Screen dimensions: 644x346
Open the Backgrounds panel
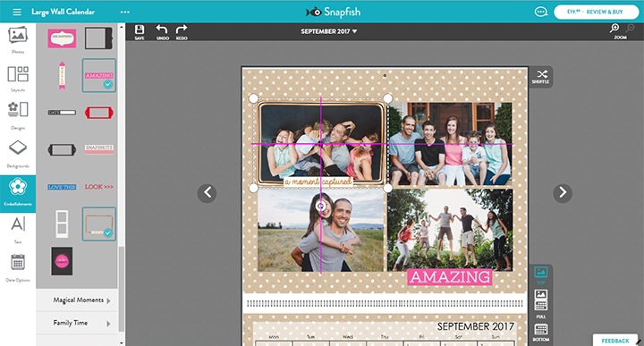[18, 154]
